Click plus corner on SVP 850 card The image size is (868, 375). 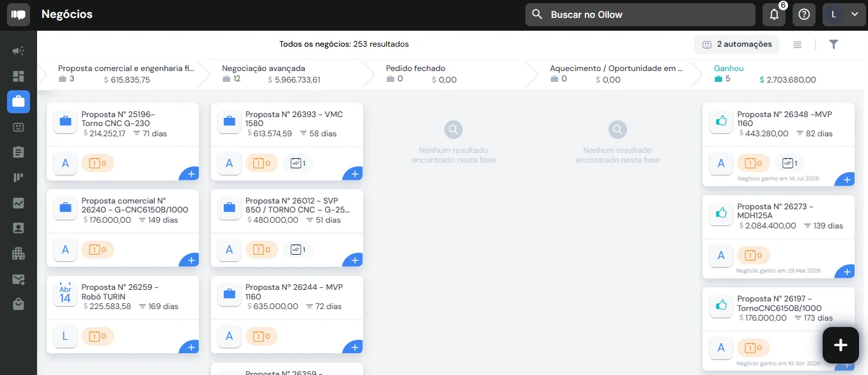click(355, 260)
